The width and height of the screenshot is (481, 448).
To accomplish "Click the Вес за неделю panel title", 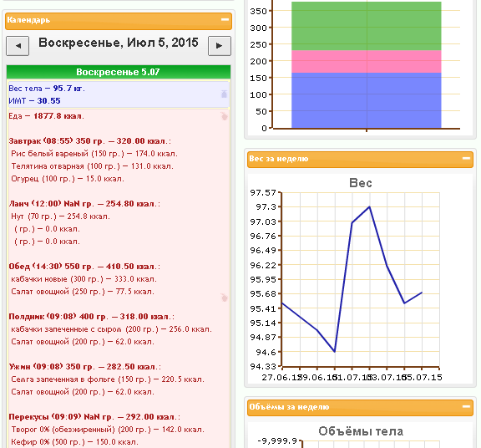I will point(279,159).
